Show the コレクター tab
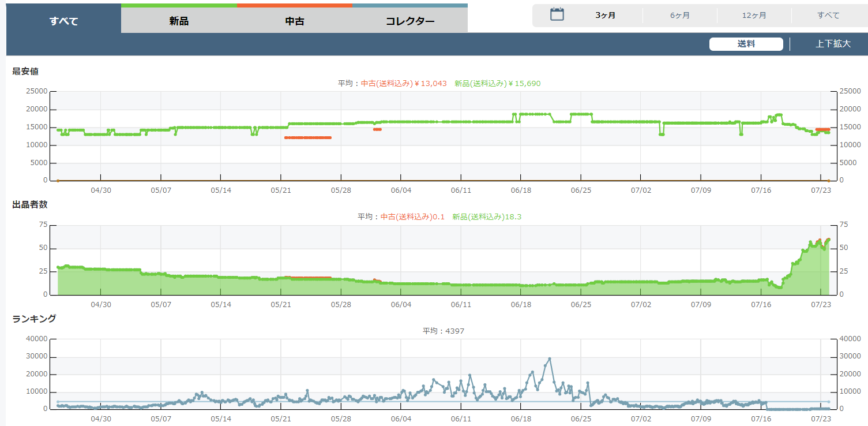The height and width of the screenshot is (426, 868). coord(410,21)
